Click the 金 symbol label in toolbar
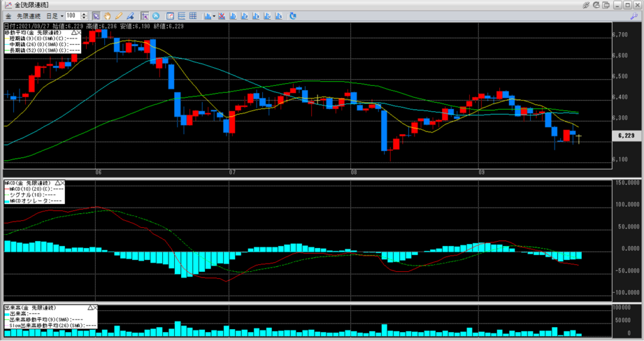 (8, 16)
